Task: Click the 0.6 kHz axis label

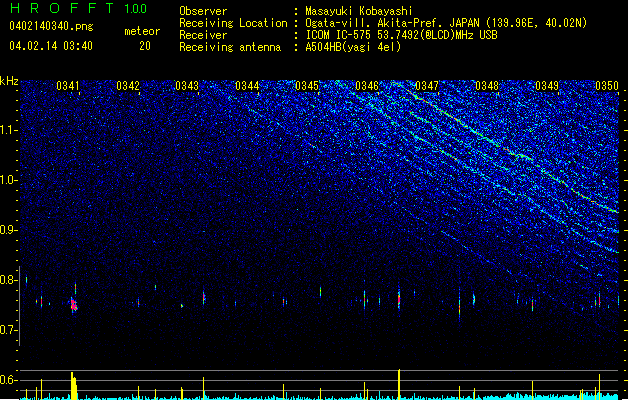Action: coord(8,380)
